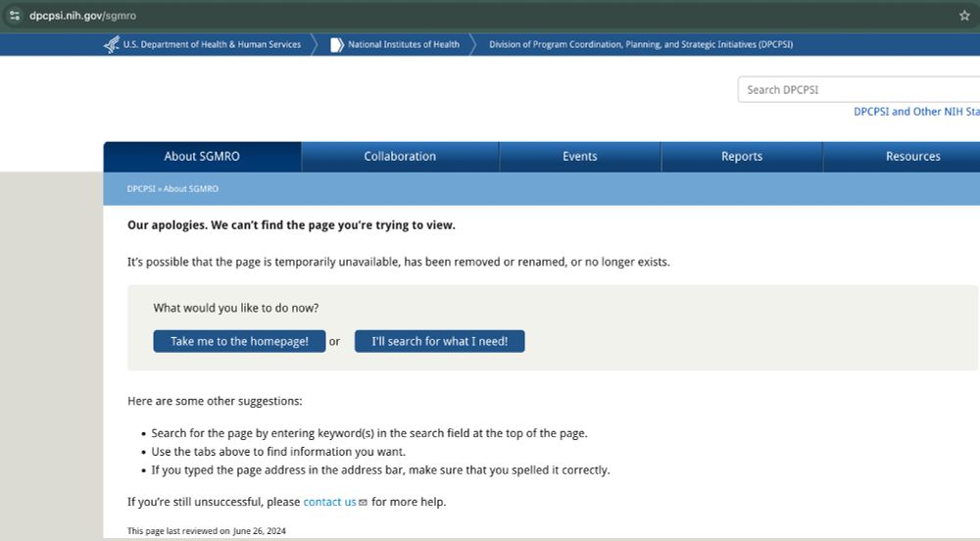Viewport: 980px width, 541px height.
Task: Click into the Search DPCPSI field
Action: [858, 89]
